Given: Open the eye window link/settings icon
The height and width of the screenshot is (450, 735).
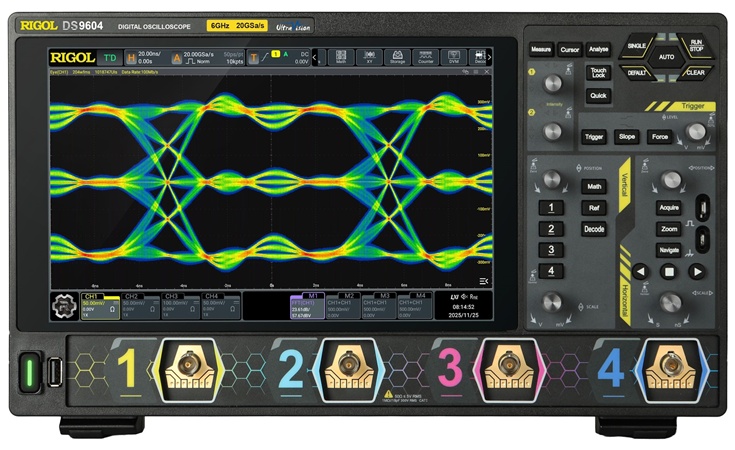Looking at the screenshot, I should coord(465,72).
